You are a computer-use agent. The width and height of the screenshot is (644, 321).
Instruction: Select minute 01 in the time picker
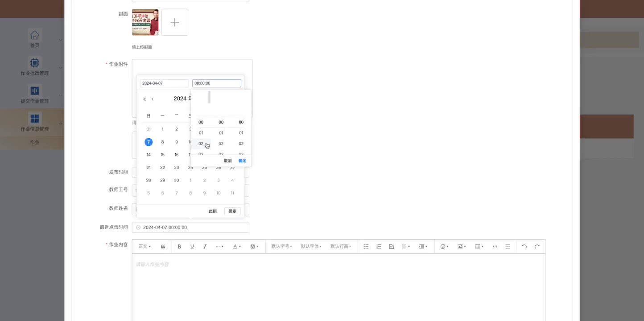[221, 133]
